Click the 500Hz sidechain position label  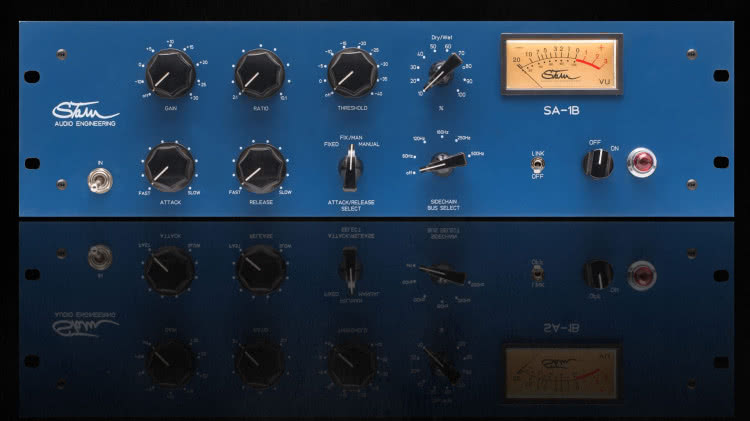click(x=477, y=154)
